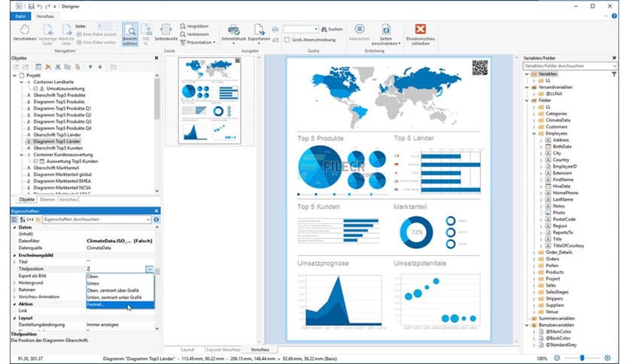Select the FirstName field under Employees
Image resolution: width=629 pixels, height=364 pixels.
pyautogui.click(x=563, y=180)
